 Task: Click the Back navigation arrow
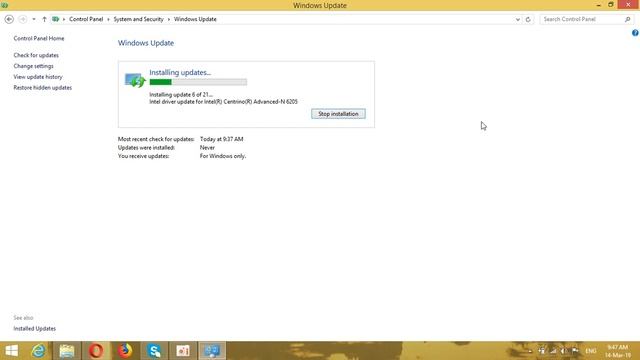click(9, 19)
